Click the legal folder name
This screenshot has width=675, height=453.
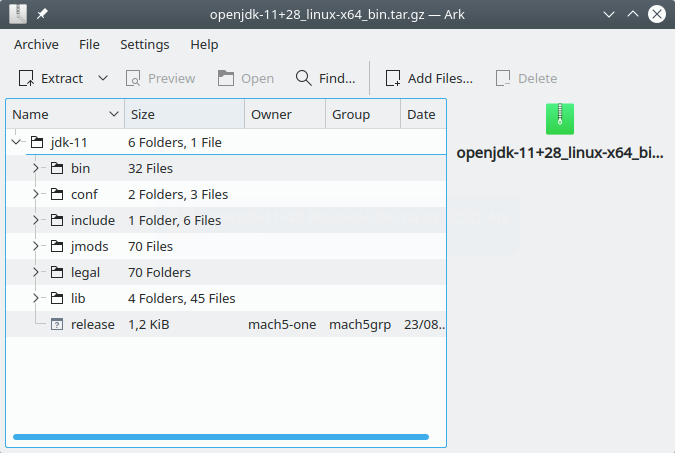[85, 273]
